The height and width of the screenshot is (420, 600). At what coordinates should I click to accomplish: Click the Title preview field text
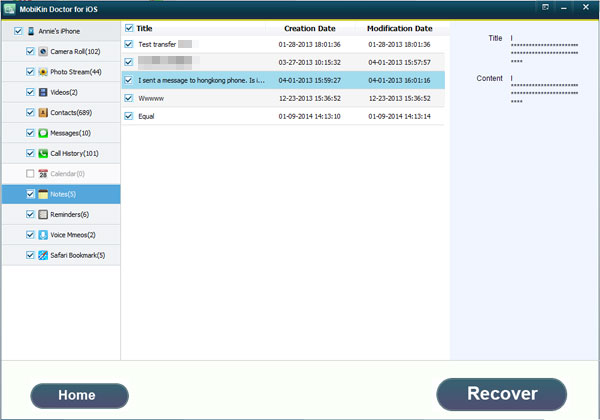(x=544, y=49)
